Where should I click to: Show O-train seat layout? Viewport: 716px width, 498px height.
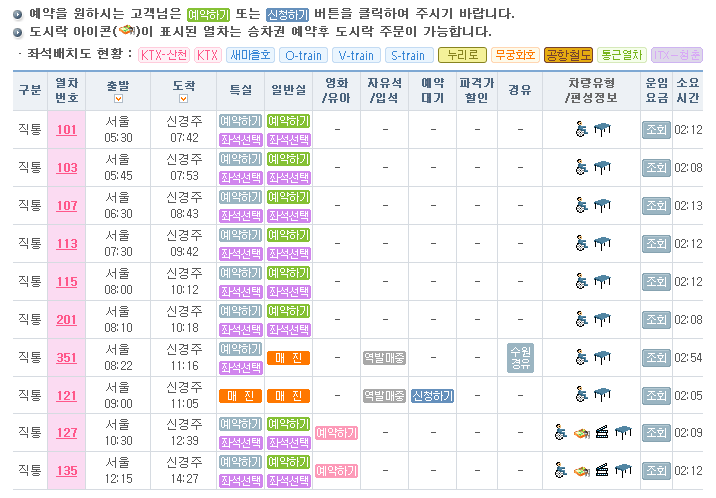click(303, 55)
